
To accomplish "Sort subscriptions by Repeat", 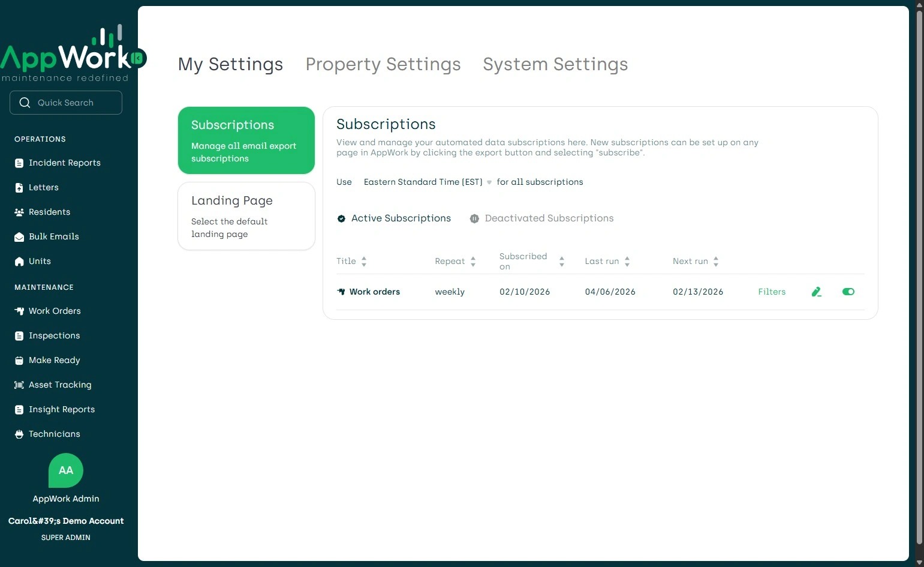I will tap(455, 261).
